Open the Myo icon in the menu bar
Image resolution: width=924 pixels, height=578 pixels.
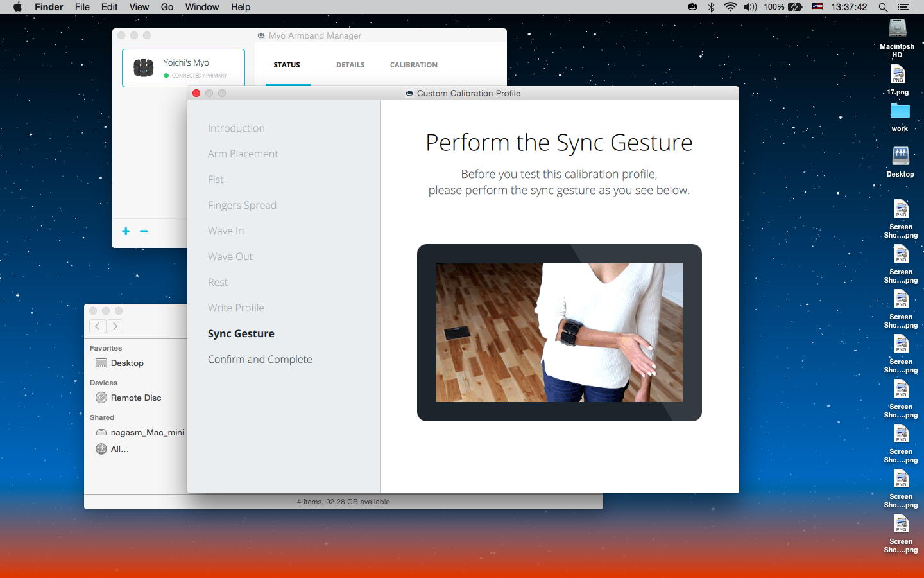692,7
